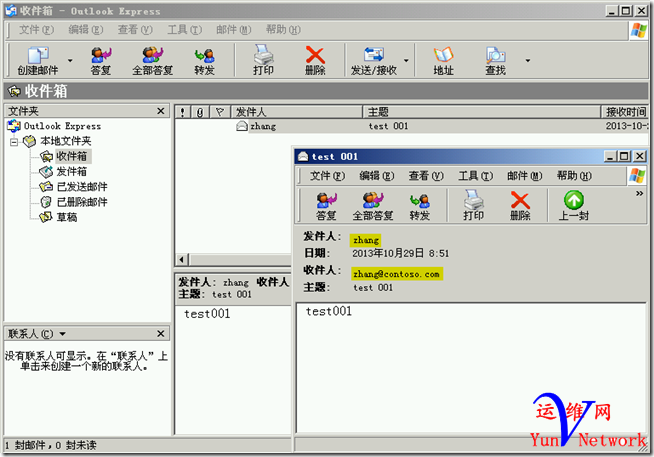Close the 文件夹 folder pane
Viewport: 654px width, 457px height.
pyautogui.click(x=161, y=111)
